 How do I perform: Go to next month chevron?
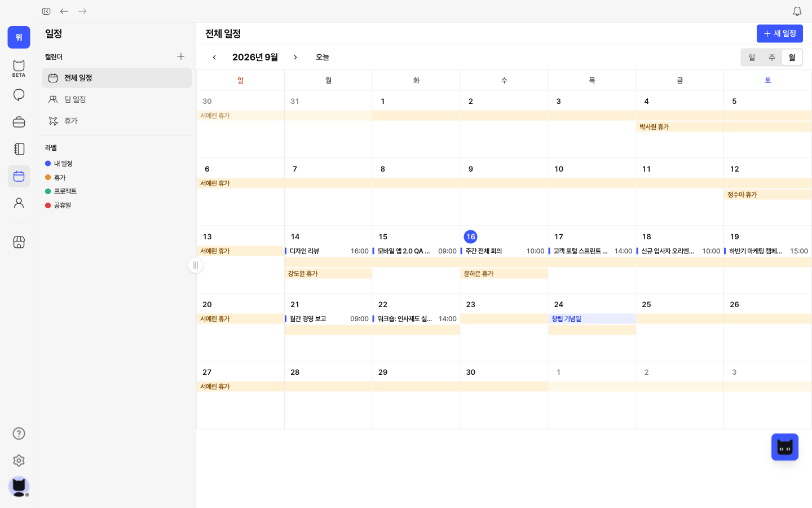click(x=295, y=57)
